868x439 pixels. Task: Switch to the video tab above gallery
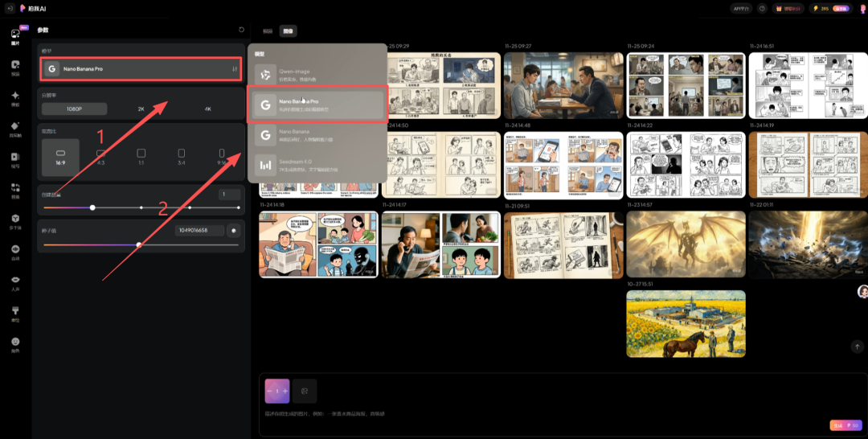pyautogui.click(x=268, y=31)
